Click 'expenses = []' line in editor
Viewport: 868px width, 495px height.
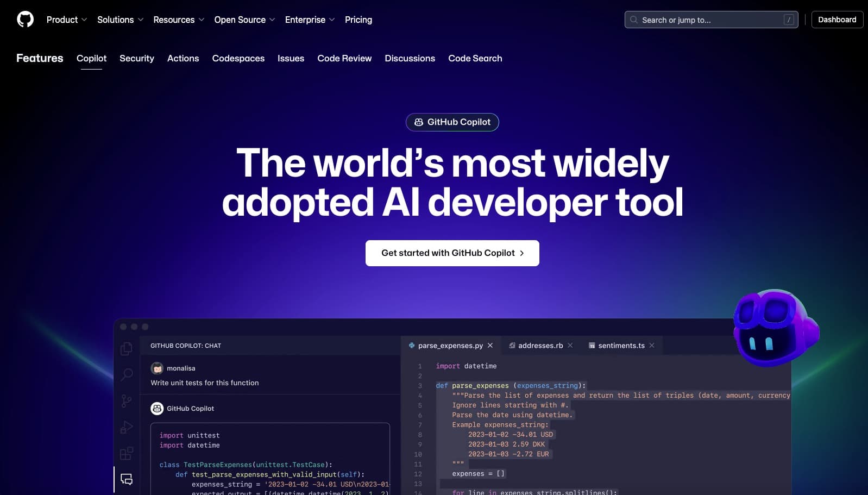click(479, 474)
